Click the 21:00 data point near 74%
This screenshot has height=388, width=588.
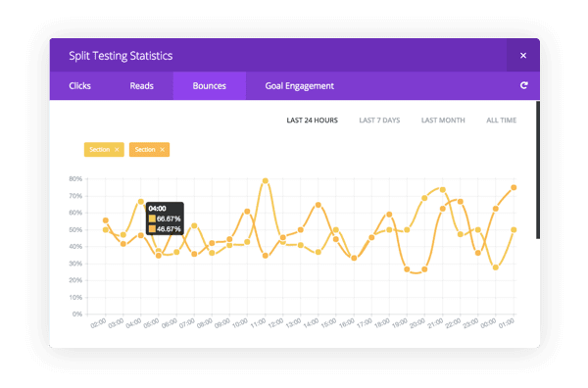(x=443, y=190)
